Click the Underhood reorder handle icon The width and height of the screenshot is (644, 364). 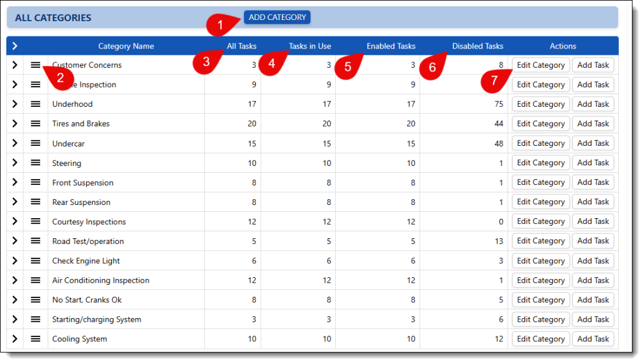[36, 104]
